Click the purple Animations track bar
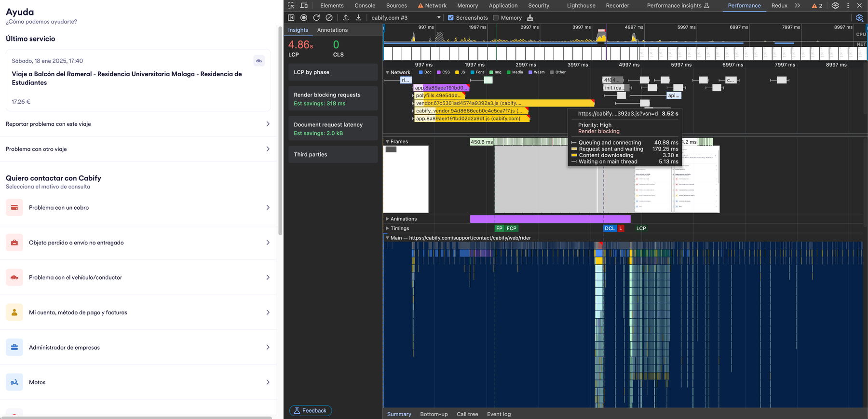 (550, 219)
